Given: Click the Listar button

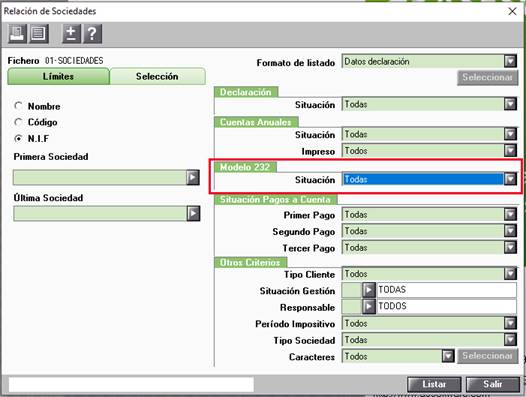Looking at the screenshot, I should pyautogui.click(x=434, y=384).
